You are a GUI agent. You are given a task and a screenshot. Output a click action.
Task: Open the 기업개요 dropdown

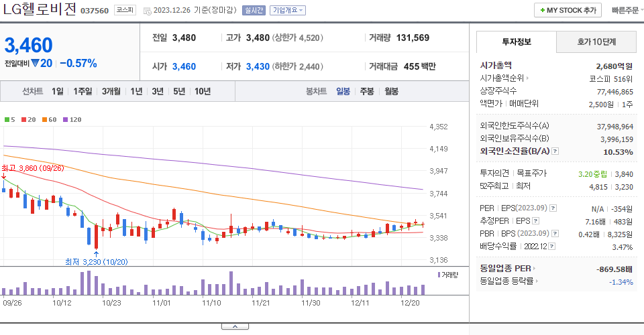point(288,10)
